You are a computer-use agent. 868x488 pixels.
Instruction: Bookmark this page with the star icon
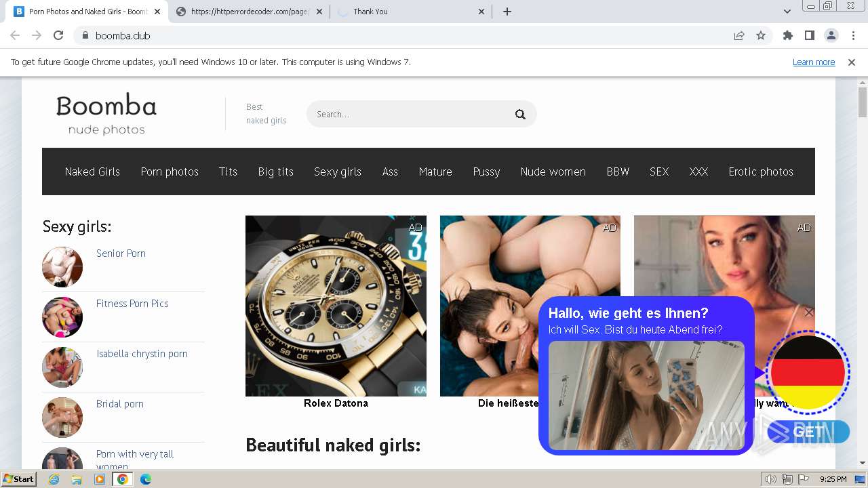coord(761,35)
